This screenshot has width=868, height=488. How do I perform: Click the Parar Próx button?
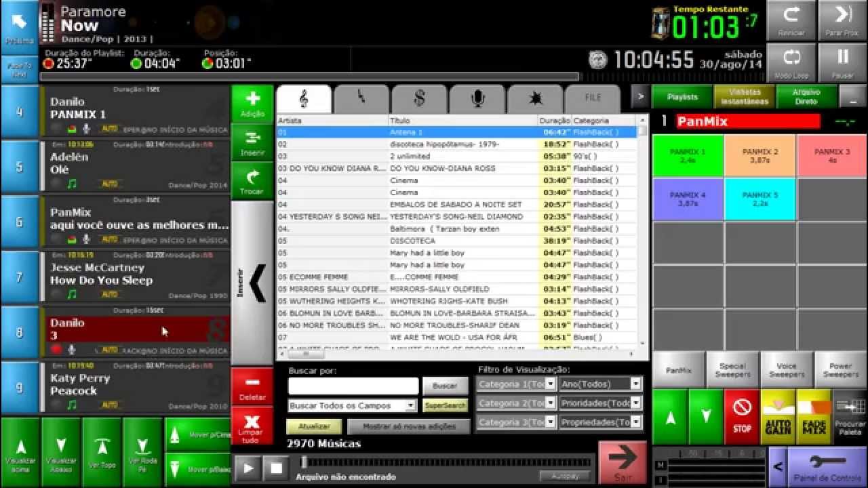842,20
